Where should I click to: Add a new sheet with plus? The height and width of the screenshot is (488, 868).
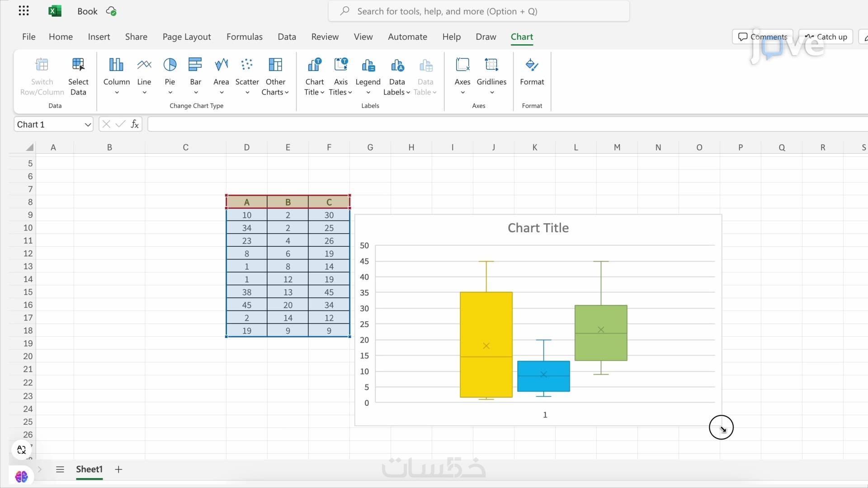point(118,469)
